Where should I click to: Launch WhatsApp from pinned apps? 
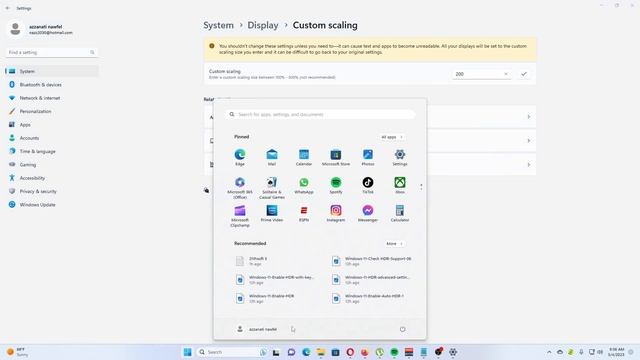[304, 185]
